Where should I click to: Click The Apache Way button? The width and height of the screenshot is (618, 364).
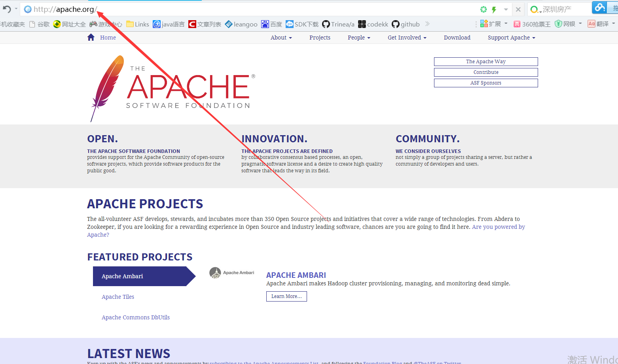[486, 62]
